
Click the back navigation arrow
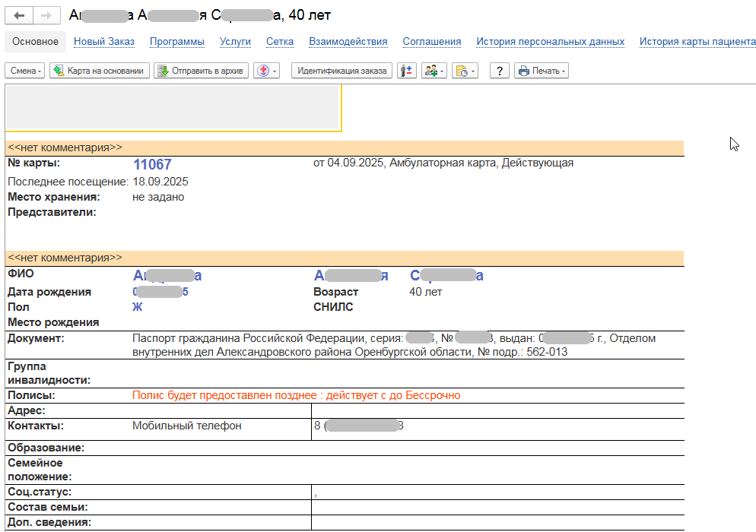coord(19,15)
